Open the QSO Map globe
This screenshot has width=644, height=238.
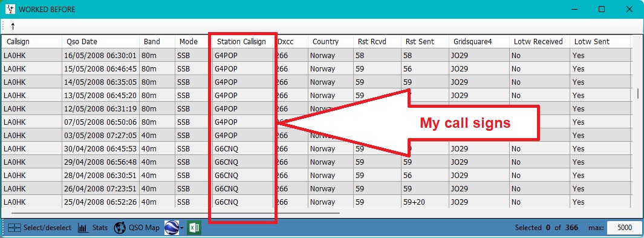120,228
